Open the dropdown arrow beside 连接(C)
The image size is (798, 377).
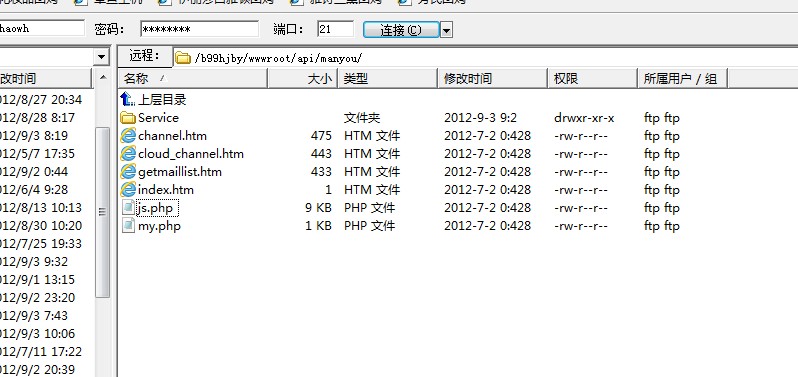point(446,30)
